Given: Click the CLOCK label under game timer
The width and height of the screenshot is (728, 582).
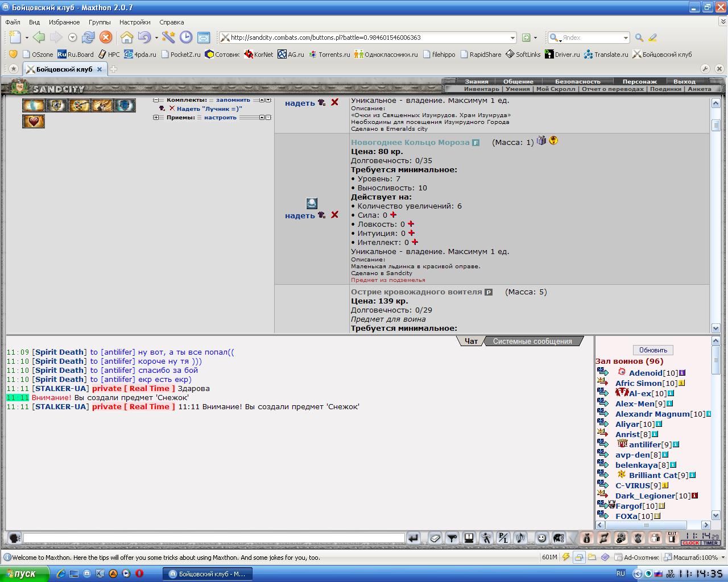Looking at the screenshot, I should pos(691,543).
